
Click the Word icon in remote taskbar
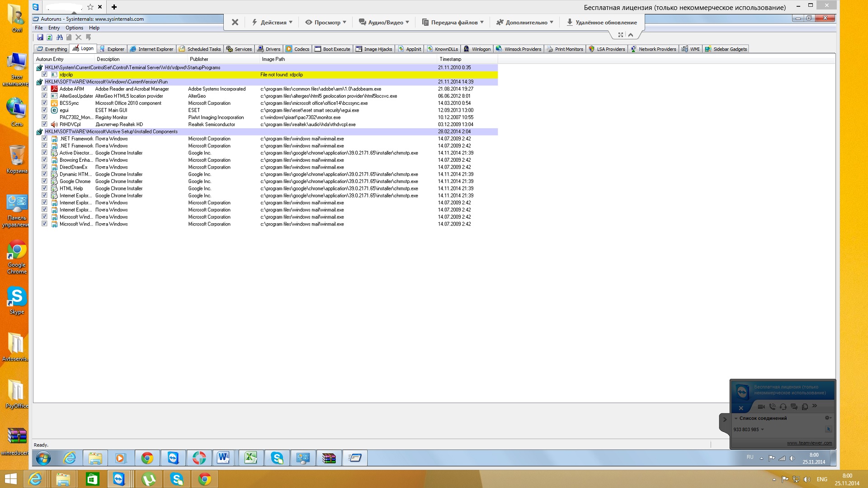coord(224,458)
